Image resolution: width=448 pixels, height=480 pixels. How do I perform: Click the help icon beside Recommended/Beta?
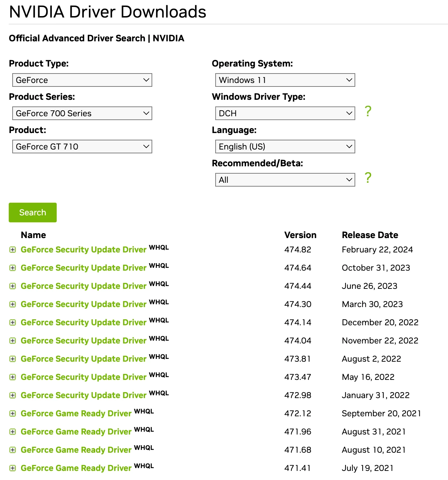[368, 178]
